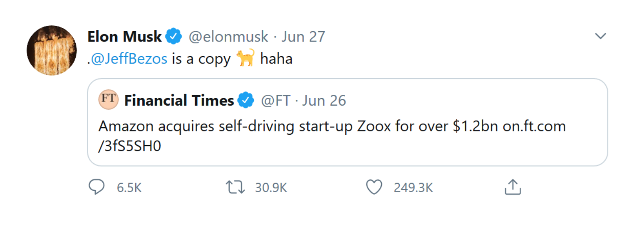Click the 249.3K likes count
Viewport: 644px width, 237px height.
[x=413, y=188]
